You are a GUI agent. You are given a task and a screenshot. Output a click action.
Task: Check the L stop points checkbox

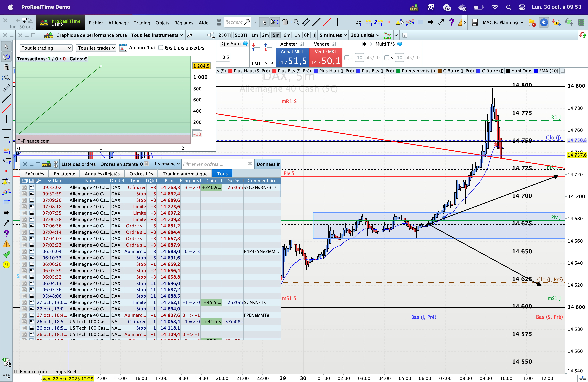(347, 58)
